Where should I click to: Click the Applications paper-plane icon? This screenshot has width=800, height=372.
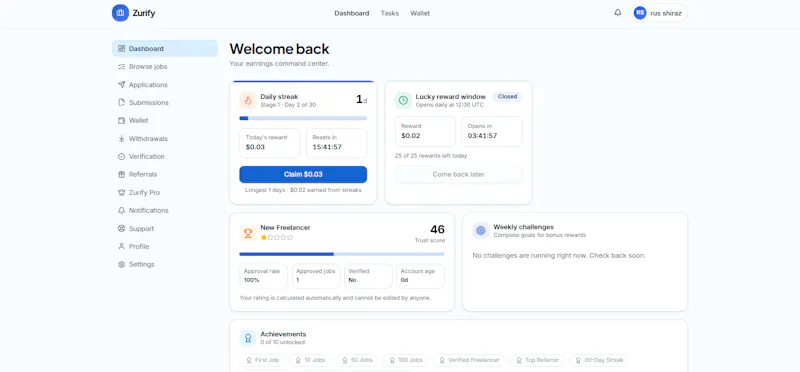pyautogui.click(x=121, y=85)
